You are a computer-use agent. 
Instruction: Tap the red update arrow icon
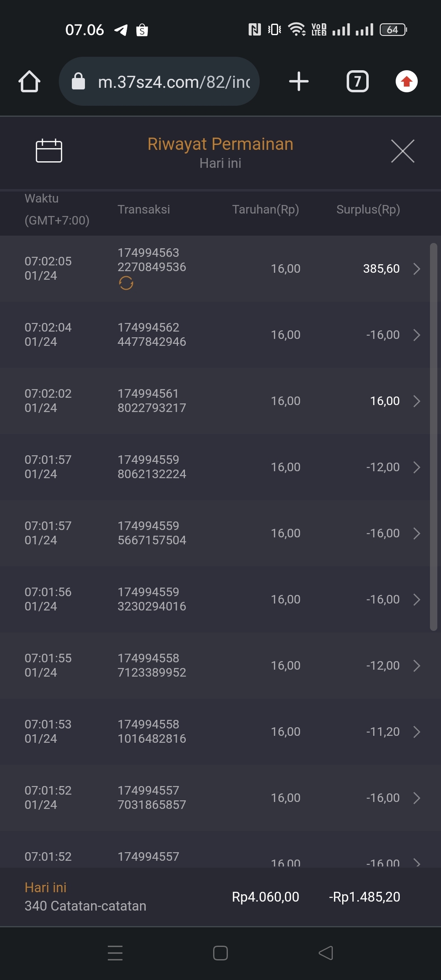click(x=406, y=81)
